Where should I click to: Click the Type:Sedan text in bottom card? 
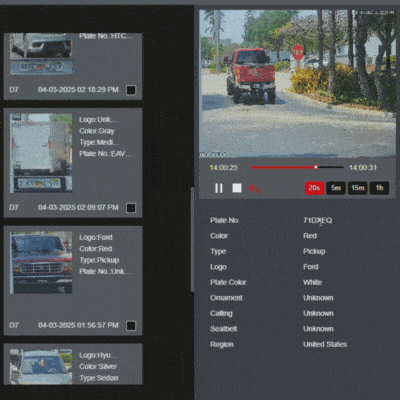coord(99,378)
